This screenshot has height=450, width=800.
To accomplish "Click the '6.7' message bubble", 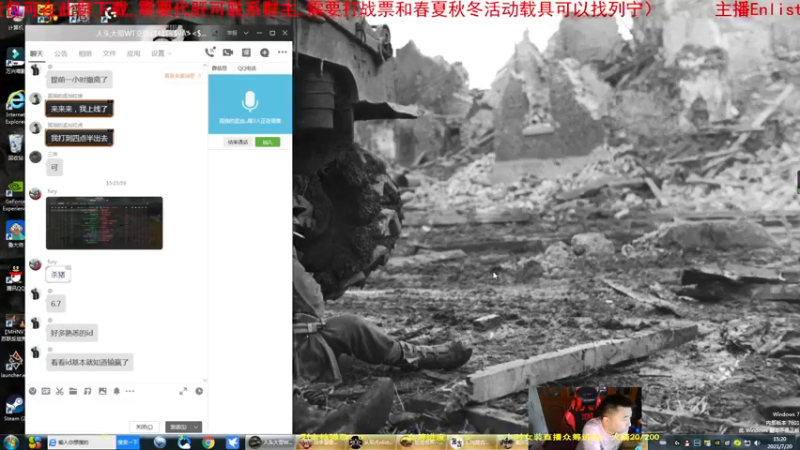I will coord(56,304).
